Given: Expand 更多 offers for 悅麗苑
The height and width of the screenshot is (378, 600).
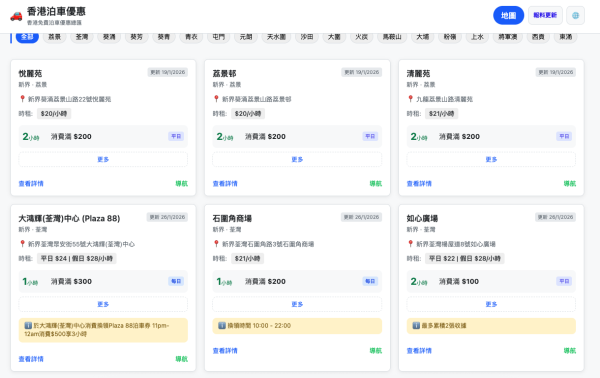Looking at the screenshot, I should [103, 159].
